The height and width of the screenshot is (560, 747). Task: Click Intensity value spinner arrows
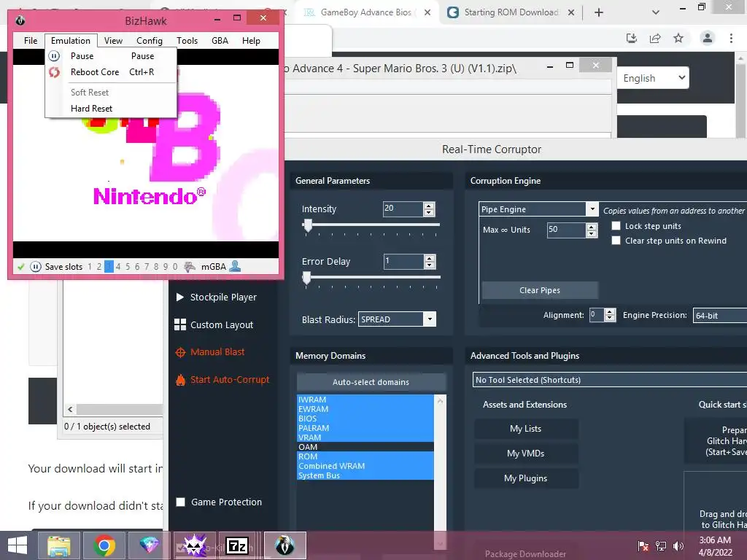[429, 209]
